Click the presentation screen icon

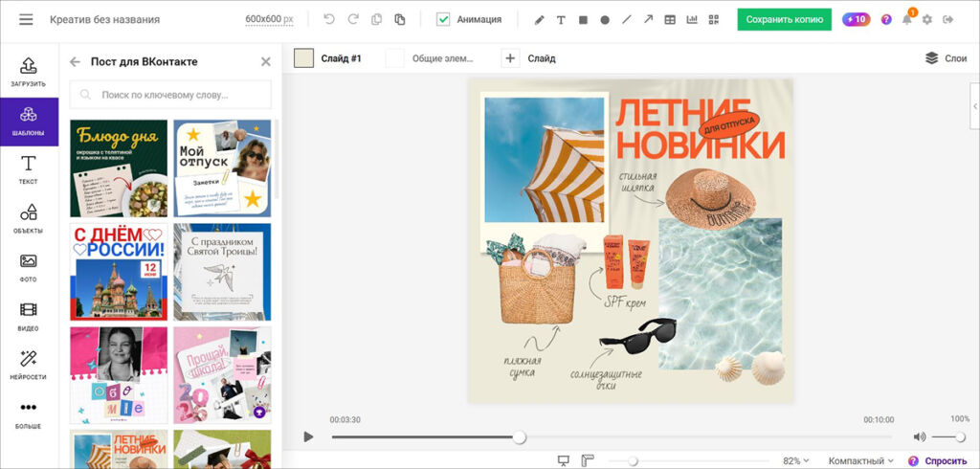tap(563, 461)
